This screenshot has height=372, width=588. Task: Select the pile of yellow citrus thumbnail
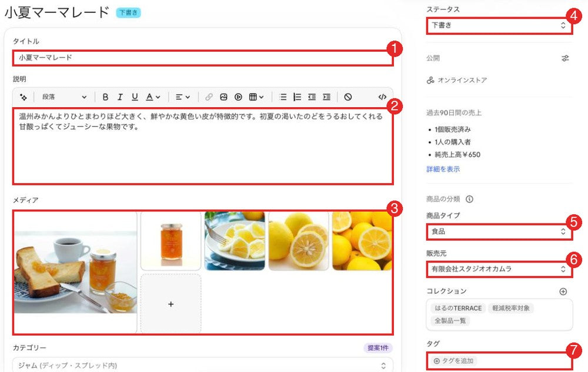tap(362, 241)
